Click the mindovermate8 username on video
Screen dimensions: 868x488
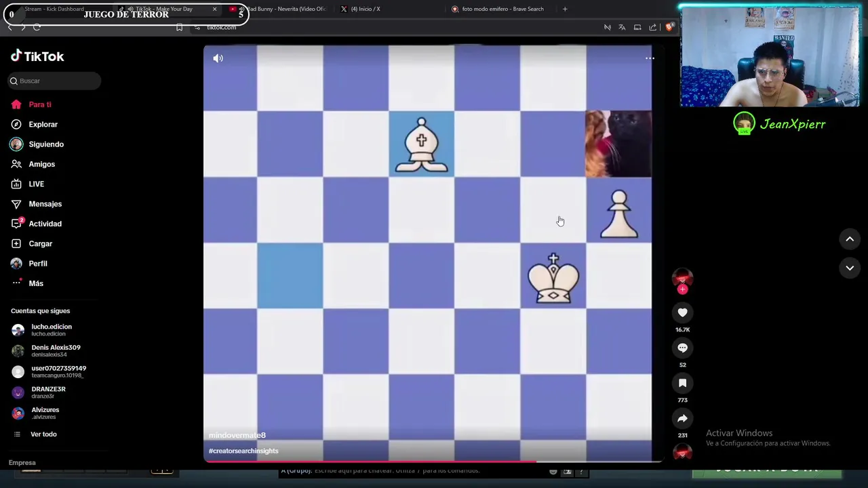pos(237,435)
